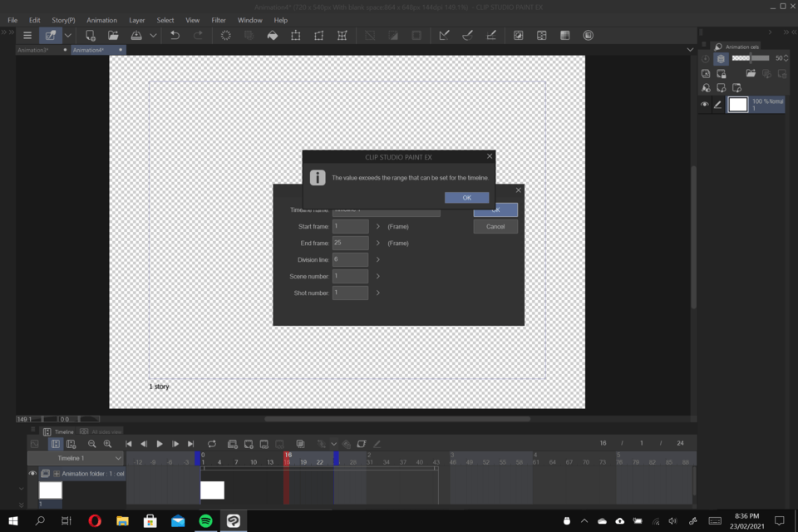Click the End frame input field
Screen dimensions: 798x532
(x=350, y=243)
